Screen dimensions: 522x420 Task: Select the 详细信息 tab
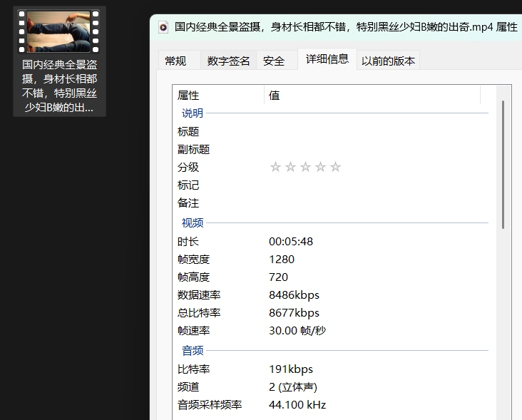tap(327, 59)
